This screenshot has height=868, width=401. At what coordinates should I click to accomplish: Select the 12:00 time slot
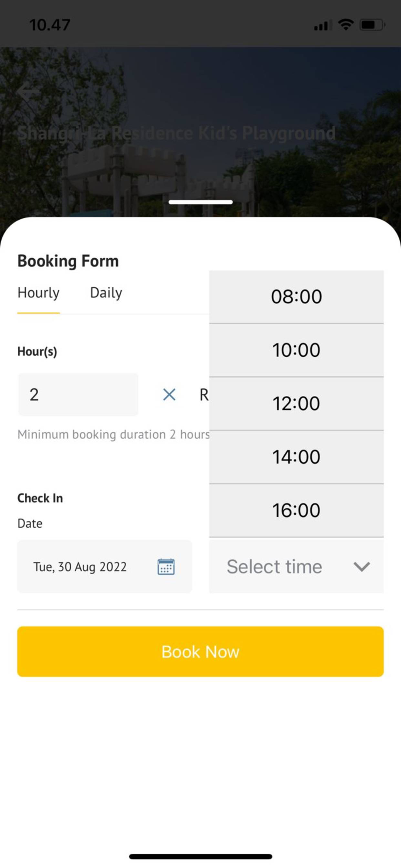[296, 404]
